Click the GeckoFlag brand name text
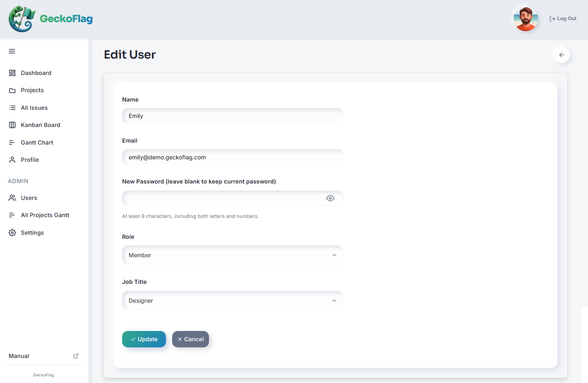Screen dimensions: 588x383 pos(66,19)
